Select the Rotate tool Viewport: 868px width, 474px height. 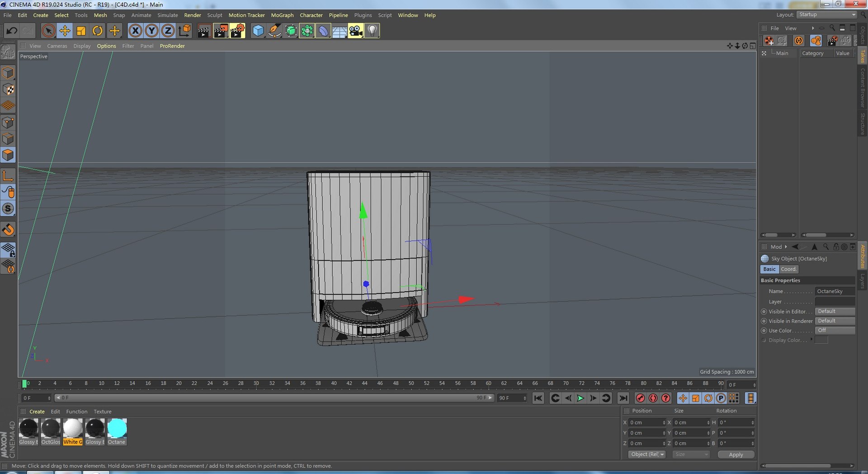[x=97, y=31]
